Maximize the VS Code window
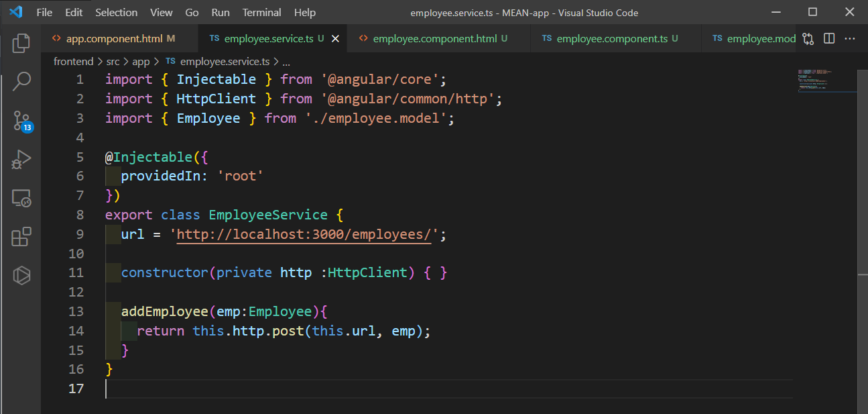868x414 pixels. coord(812,12)
